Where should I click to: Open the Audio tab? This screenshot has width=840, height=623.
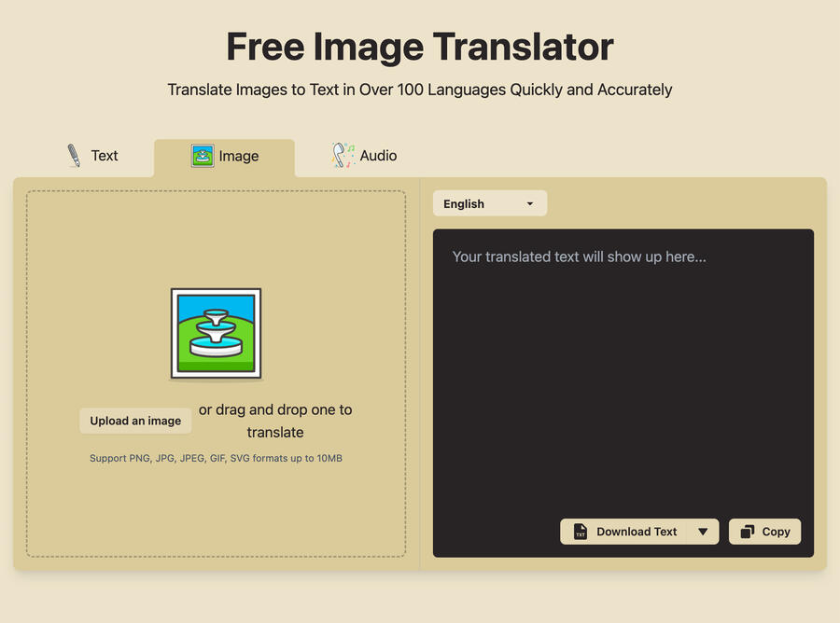pyautogui.click(x=378, y=156)
